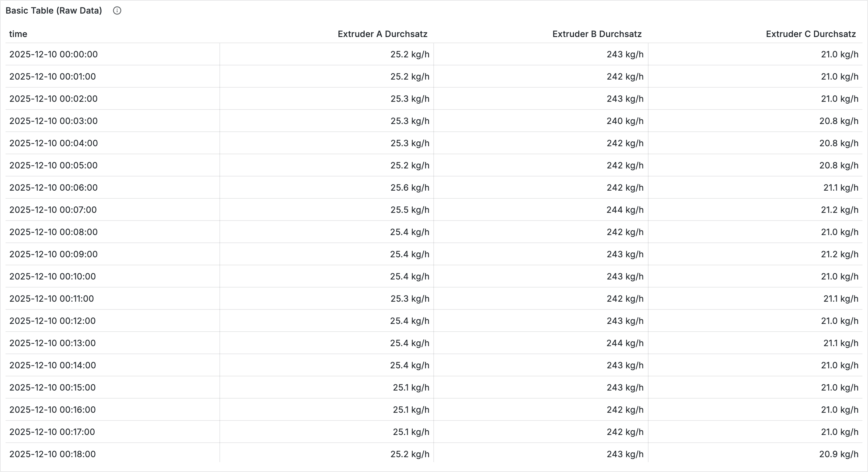Click Extruder A value at 00:02:00

(409, 99)
